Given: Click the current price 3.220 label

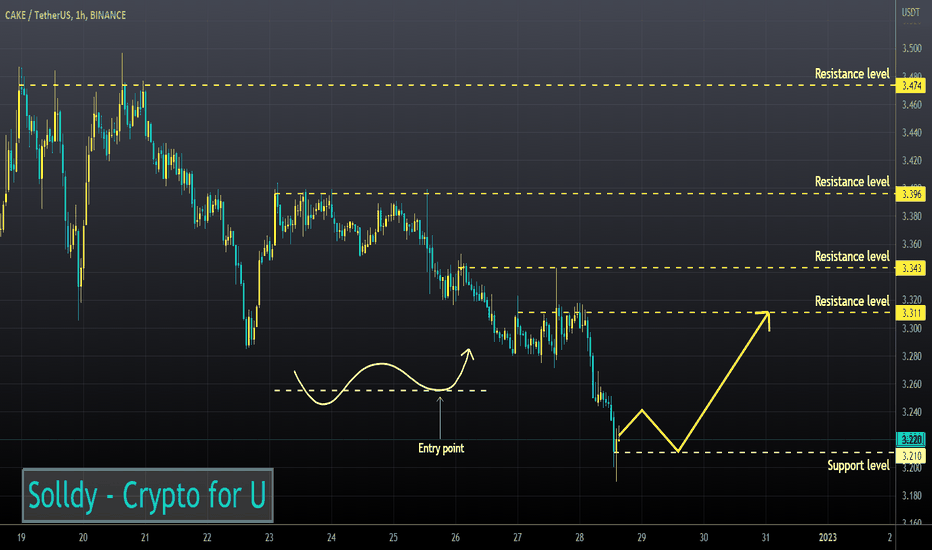Looking at the screenshot, I should (911, 439).
